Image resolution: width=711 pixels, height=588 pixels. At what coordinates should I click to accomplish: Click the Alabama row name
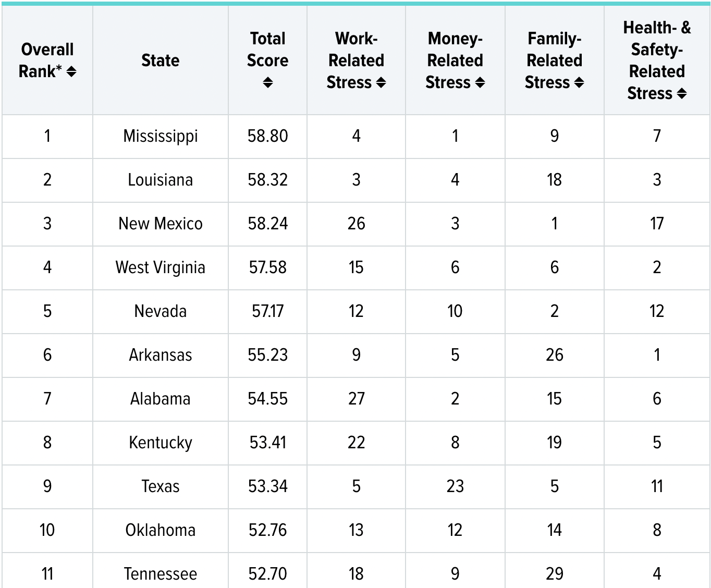160,399
